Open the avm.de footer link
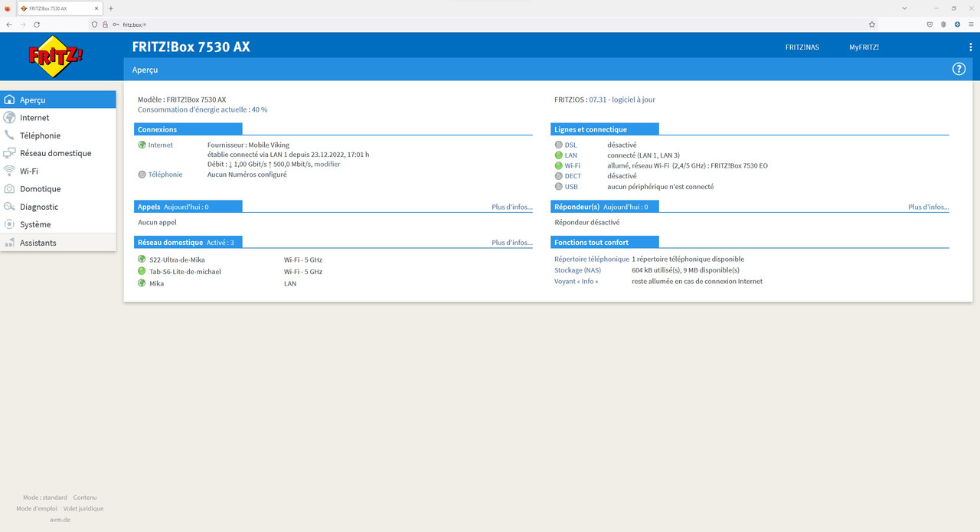This screenshot has width=980, height=532. coord(60,520)
